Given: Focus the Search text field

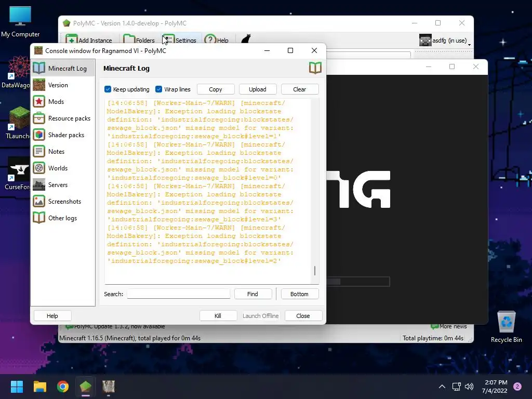Looking at the screenshot, I should pos(179,294).
